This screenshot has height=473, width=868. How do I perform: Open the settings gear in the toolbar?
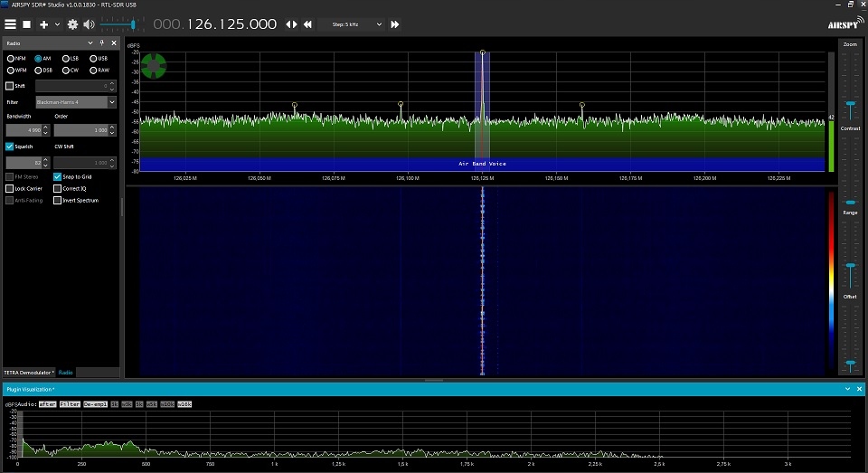click(x=72, y=24)
